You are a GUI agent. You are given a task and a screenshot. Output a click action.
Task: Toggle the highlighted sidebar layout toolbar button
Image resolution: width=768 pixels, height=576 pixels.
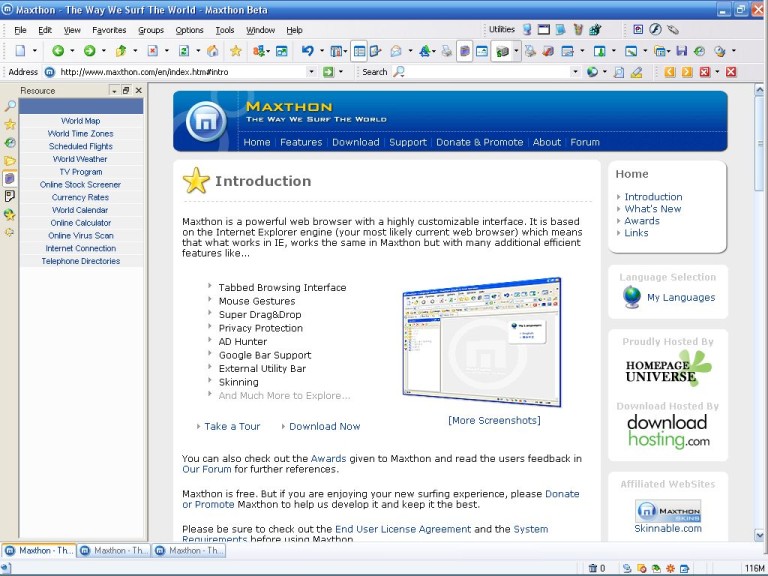point(359,50)
